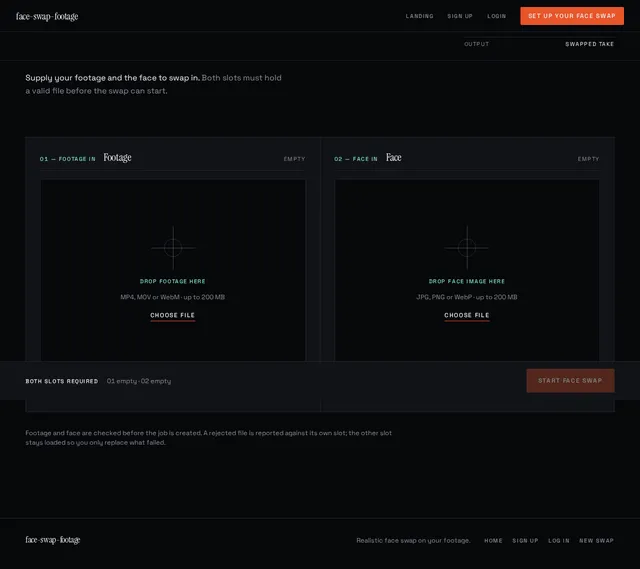640x569 pixels.
Task: Open Log In link in the footer
Action: (x=559, y=540)
